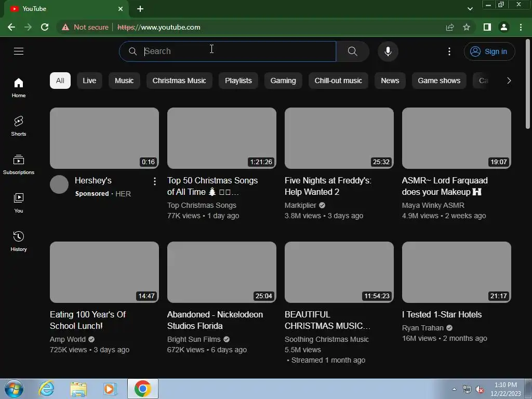Open thumbnail of the 11:54:23 video
The width and height of the screenshot is (532, 399).
tap(339, 272)
